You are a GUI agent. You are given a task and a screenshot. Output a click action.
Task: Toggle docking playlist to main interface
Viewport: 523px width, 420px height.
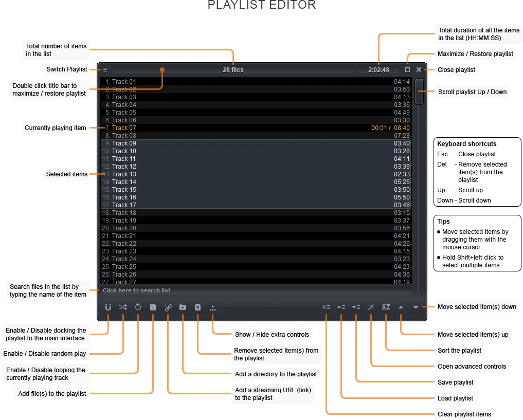108,307
